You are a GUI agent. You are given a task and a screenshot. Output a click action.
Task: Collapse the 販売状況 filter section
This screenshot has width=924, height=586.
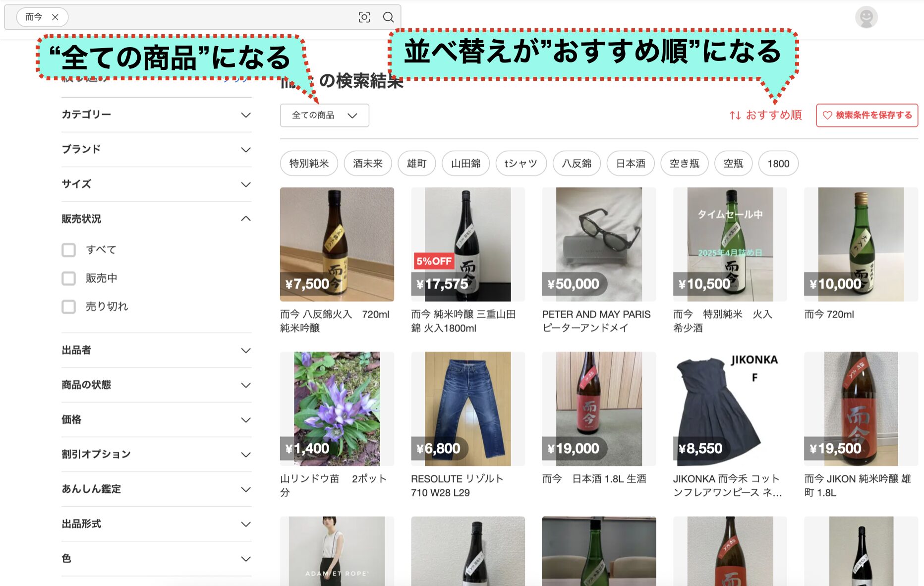coord(156,219)
